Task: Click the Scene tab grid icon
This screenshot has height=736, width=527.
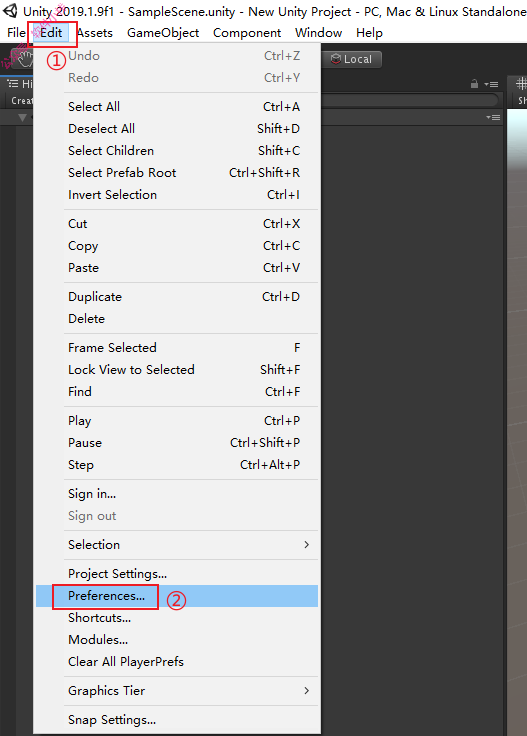Action: coord(521,84)
